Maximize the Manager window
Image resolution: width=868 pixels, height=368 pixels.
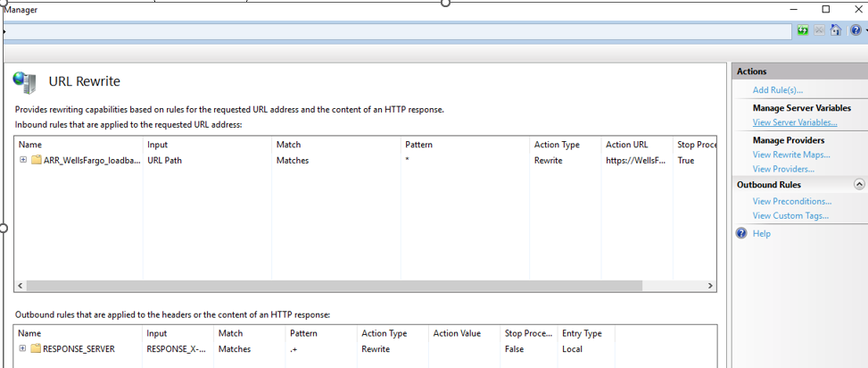[x=826, y=9]
